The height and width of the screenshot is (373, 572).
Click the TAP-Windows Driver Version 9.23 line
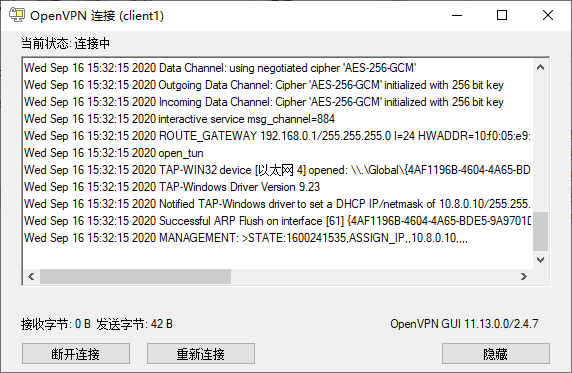172,187
